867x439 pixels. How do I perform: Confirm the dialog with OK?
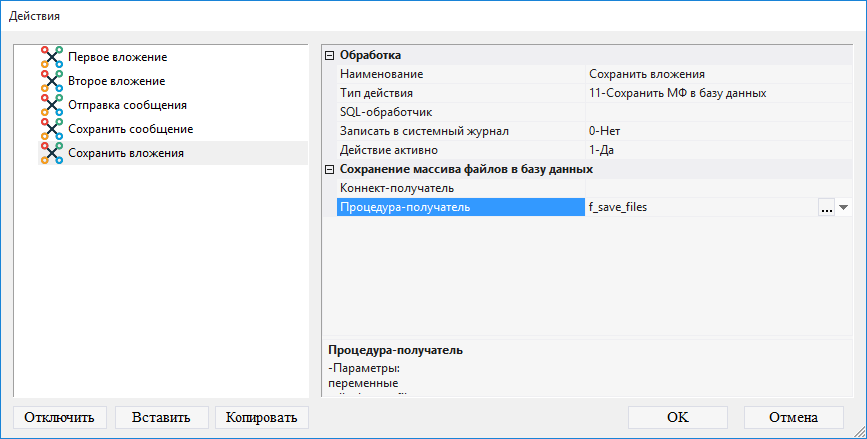[x=677, y=417]
